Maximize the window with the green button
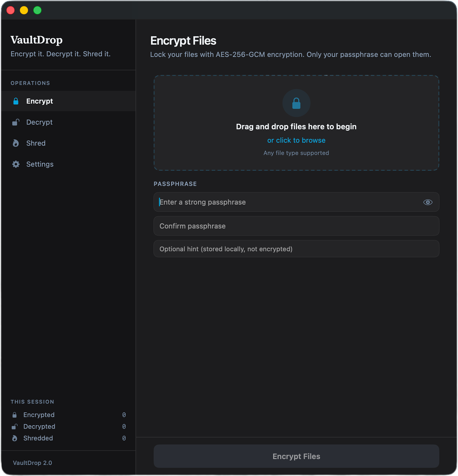Image resolution: width=458 pixels, height=476 pixels. tap(38, 10)
